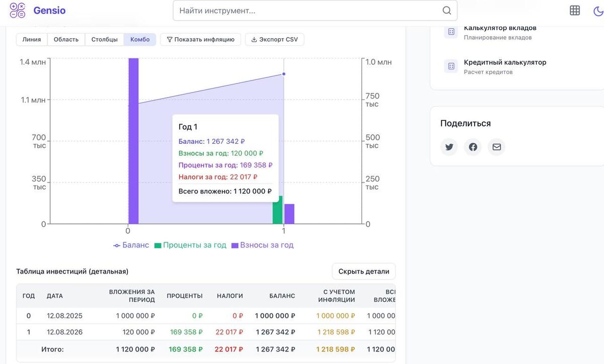Share via email envelope icon
The height and width of the screenshot is (364, 604).
pyautogui.click(x=497, y=147)
